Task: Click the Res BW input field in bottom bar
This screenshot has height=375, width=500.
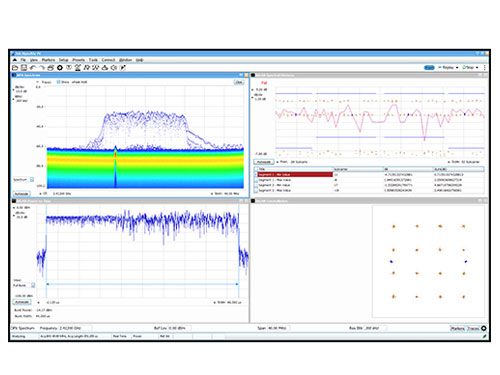Action: click(x=375, y=328)
